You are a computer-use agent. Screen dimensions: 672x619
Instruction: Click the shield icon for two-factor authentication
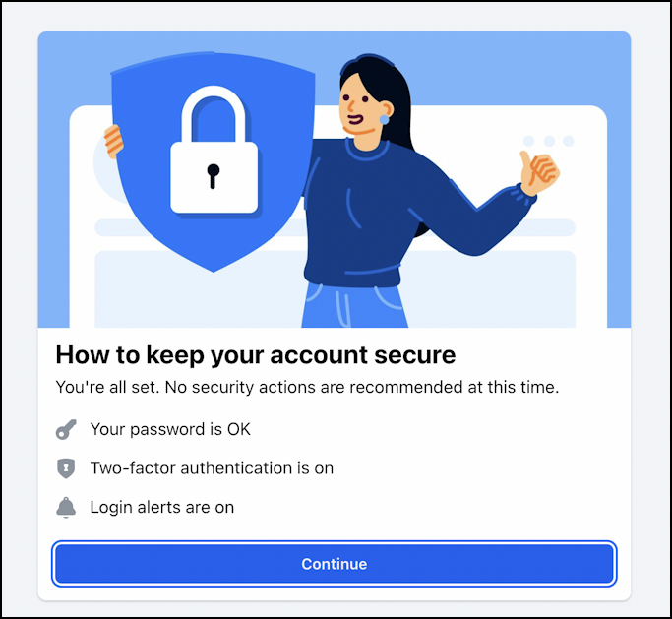click(x=66, y=468)
